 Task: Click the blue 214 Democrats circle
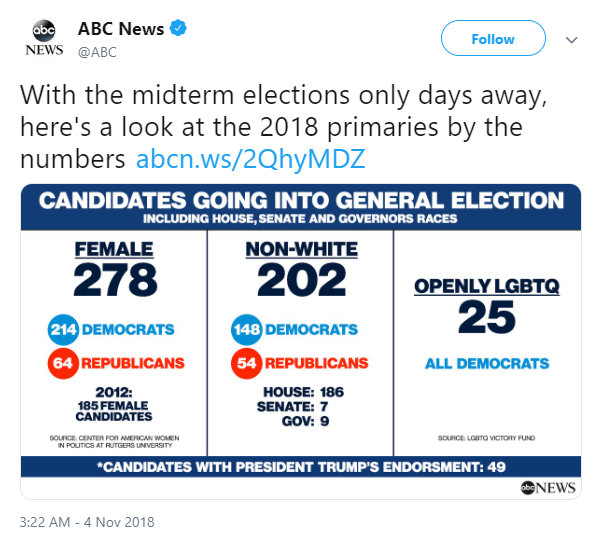pos(63,330)
